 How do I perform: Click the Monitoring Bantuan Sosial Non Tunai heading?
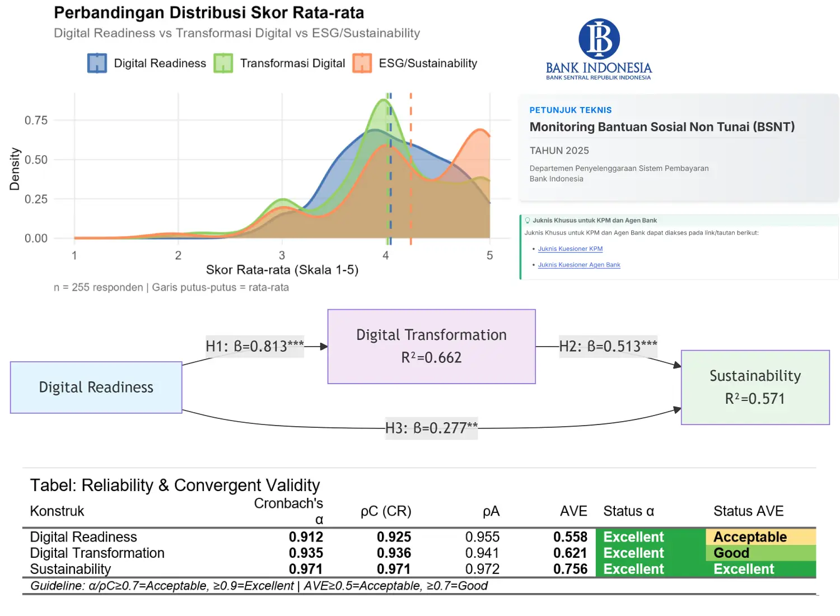pyautogui.click(x=662, y=127)
